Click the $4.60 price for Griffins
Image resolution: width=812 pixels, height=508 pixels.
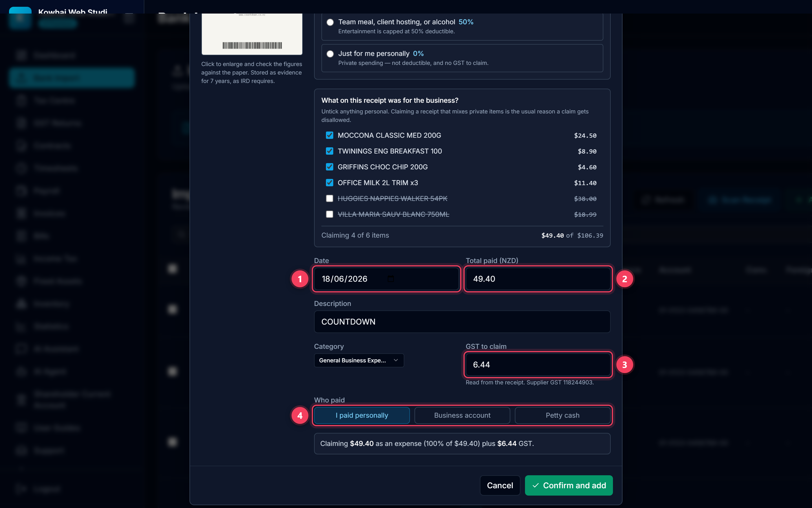coord(587,167)
